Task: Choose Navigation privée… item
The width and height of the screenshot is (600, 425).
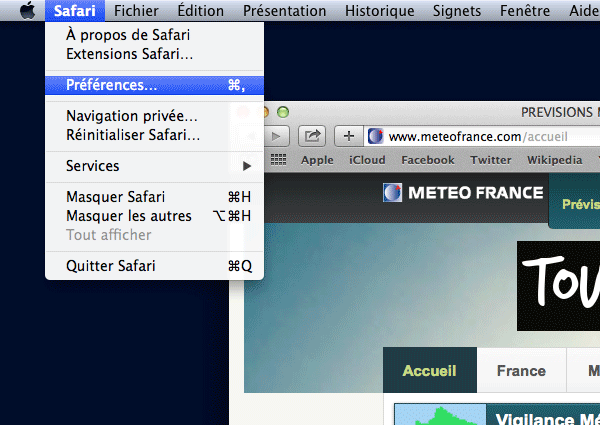Action: (x=154, y=116)
